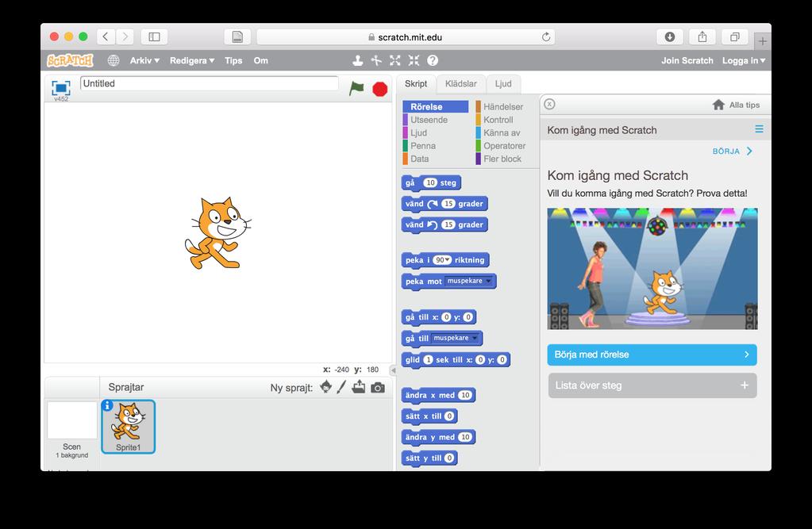
Task: Show all Safari tabs
Action: [x=735, y=36]
